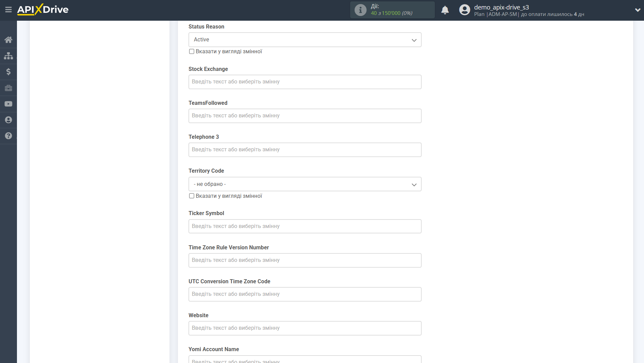This screenshot has height=363, width=644.
Task: Focus the Website input field
Action: click(x=305, y=328)
